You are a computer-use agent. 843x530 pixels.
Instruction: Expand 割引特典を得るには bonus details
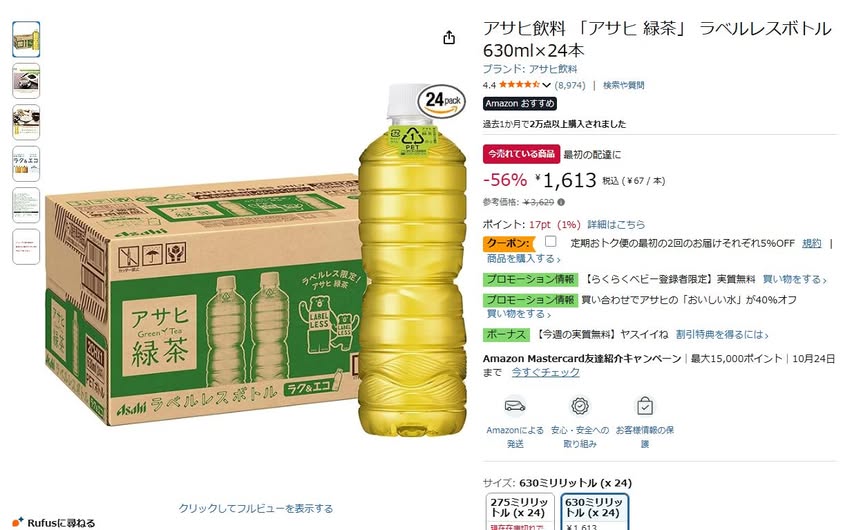[x=721, y=334]
